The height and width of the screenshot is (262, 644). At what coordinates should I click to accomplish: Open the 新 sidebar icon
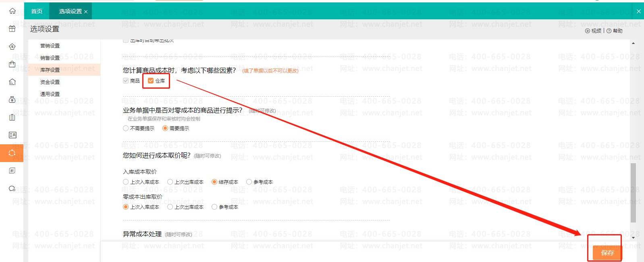tap(12, 171)
